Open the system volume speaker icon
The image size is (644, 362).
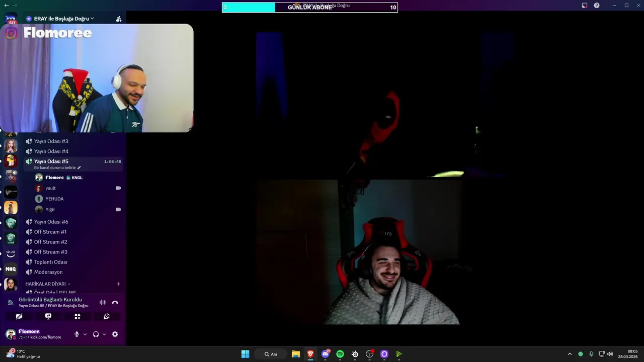click(x=610, y=354)
